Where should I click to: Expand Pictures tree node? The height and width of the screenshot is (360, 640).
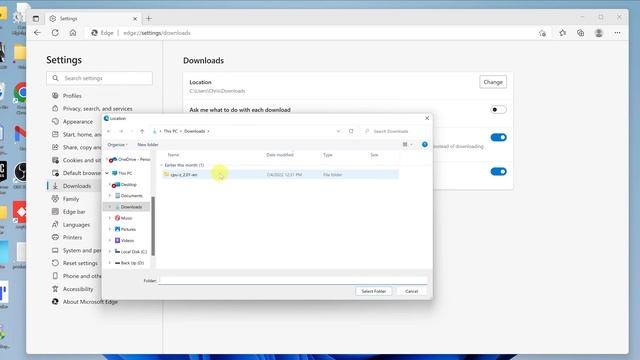click(109, 229)
